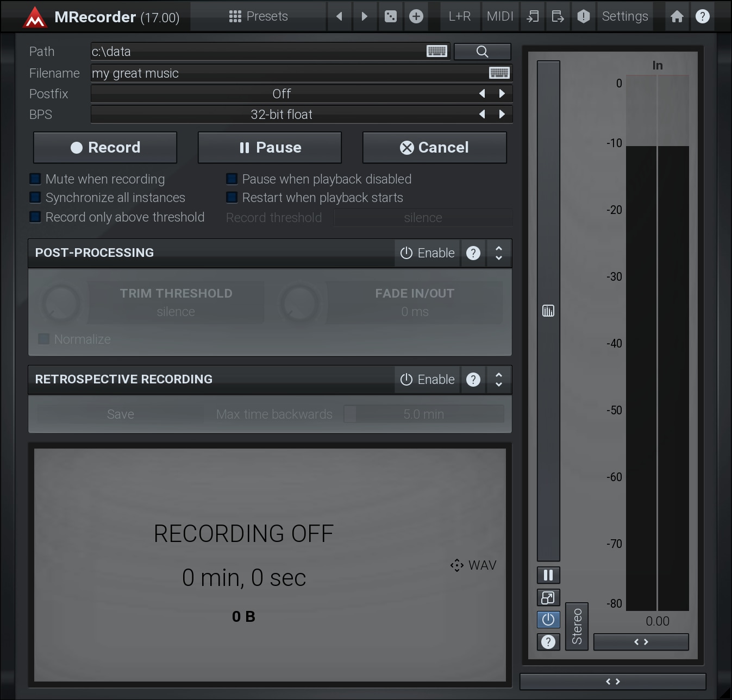Open the Filename on-screen keyboard icon
Screen dimensions: 732x700
click(x=499, y=73)
